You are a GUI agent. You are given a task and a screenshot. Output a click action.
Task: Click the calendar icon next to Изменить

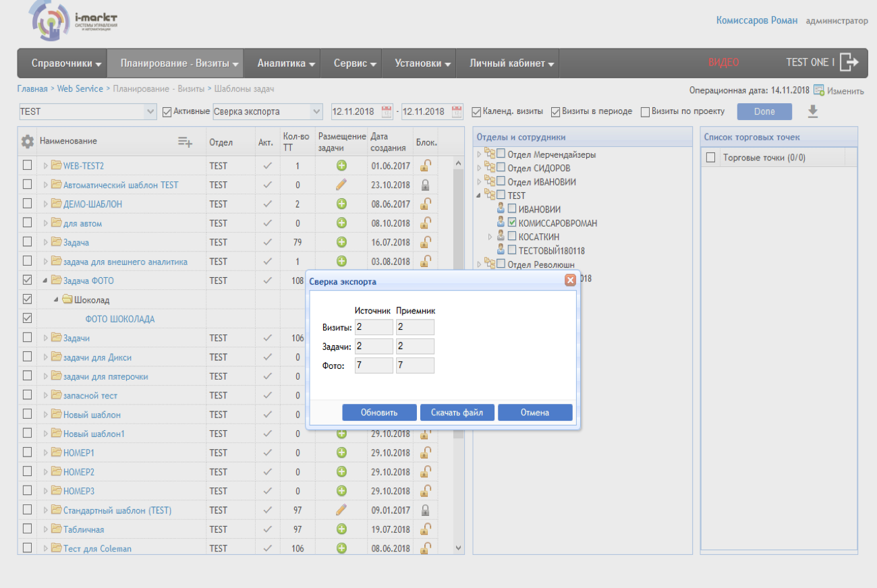(819, 90)
